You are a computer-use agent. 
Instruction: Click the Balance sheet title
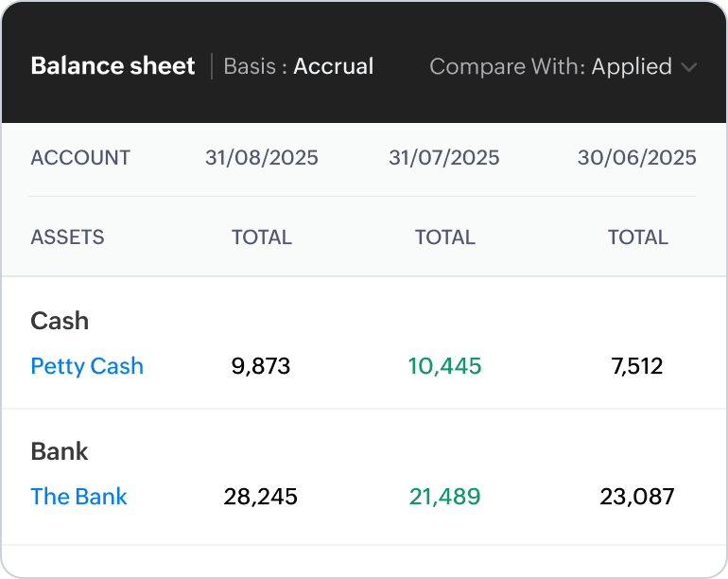pyautogui.click(x=113, y=66)
